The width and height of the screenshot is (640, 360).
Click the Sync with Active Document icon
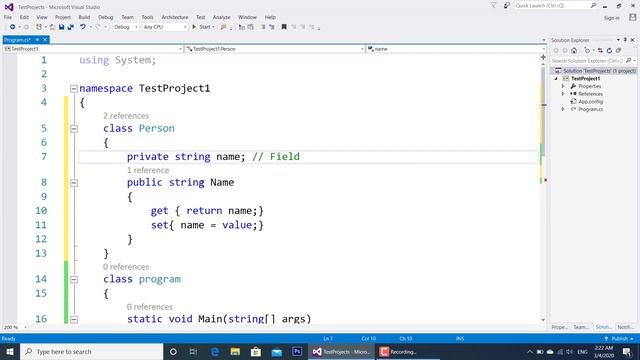600,51
